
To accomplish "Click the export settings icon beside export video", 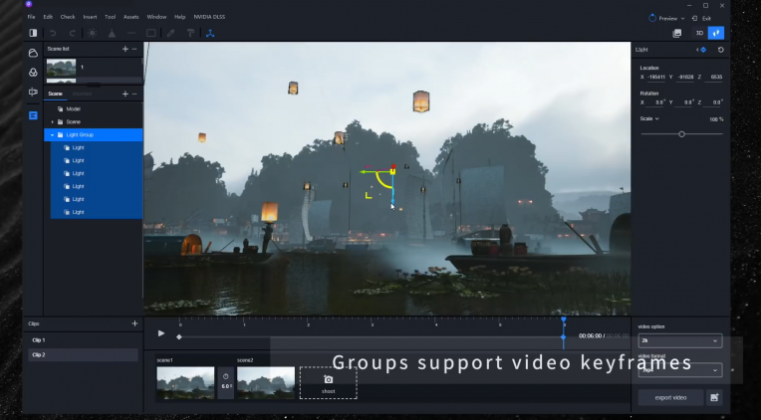I will click(x=714, y=397).
